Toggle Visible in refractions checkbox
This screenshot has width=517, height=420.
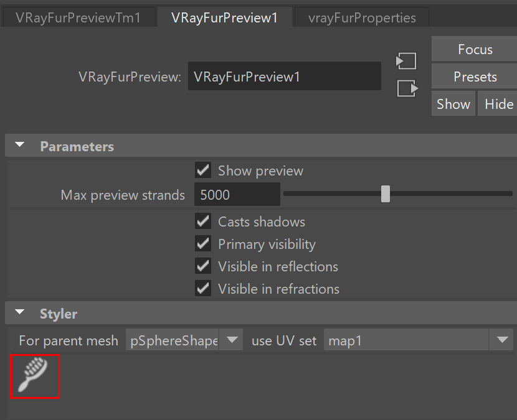(203, 289)
